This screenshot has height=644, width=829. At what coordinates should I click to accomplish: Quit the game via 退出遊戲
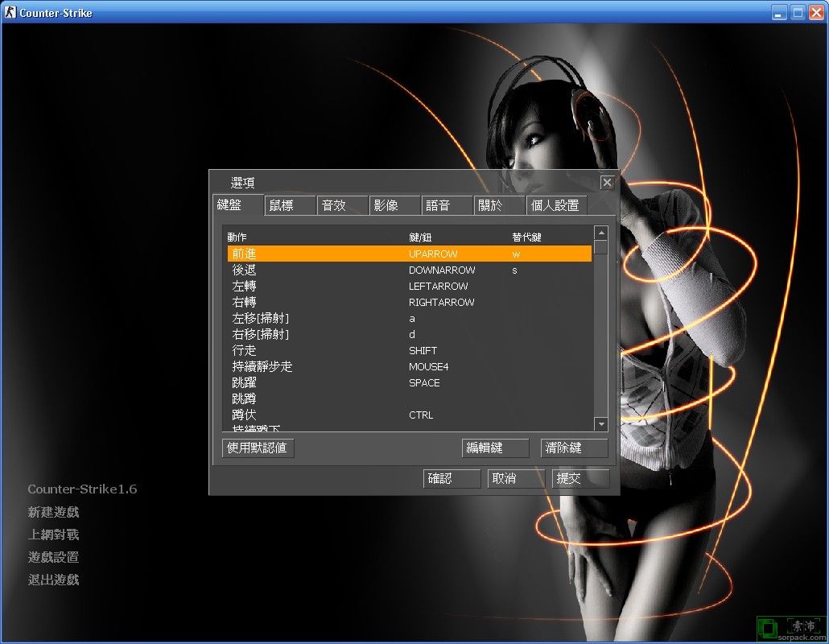tap(53, 579)
